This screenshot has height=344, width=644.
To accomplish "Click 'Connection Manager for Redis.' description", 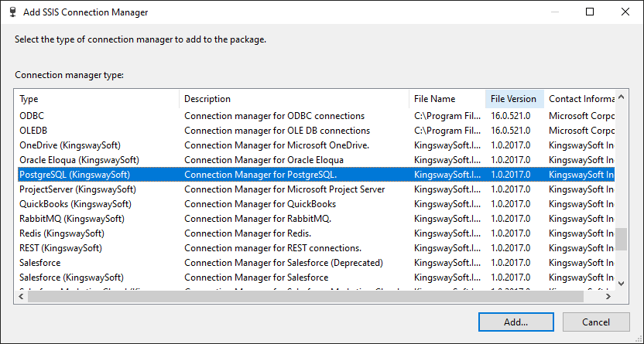I will [248, 233].
